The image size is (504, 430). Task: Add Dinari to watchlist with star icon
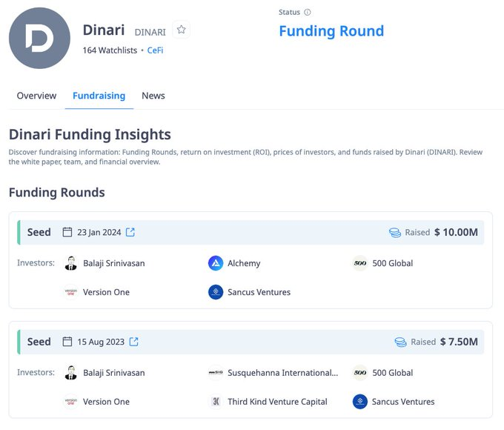point(182,30)
